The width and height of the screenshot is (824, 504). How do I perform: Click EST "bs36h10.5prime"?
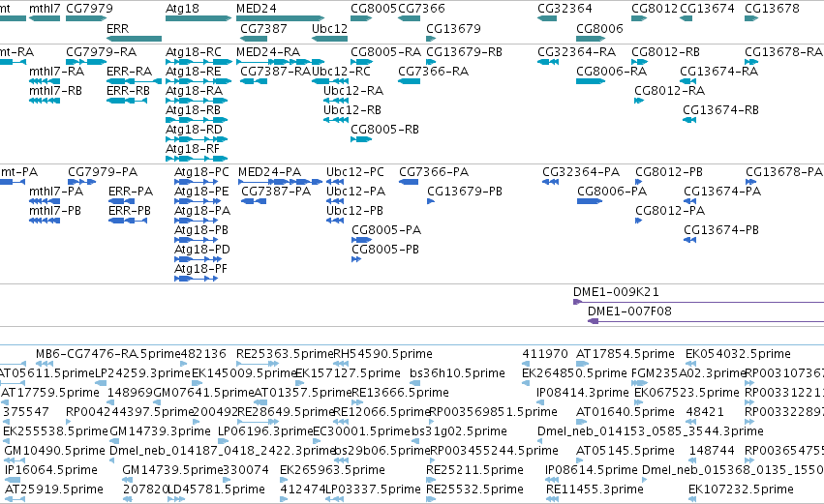458,373
